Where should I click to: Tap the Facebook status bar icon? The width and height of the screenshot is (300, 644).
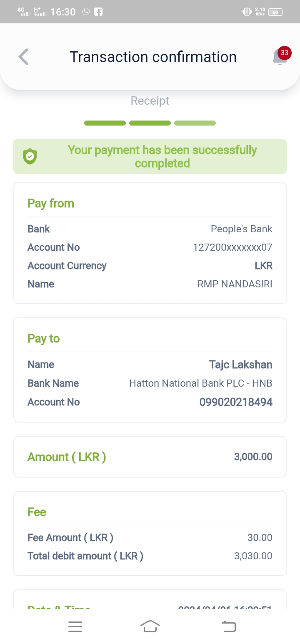[98, 12]
